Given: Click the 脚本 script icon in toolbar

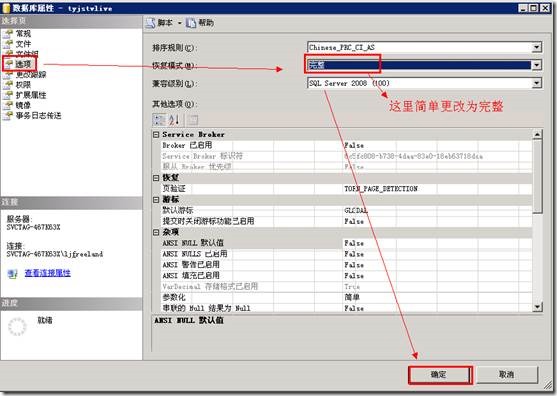Looking at the screenshot, I should pos(151,23).
